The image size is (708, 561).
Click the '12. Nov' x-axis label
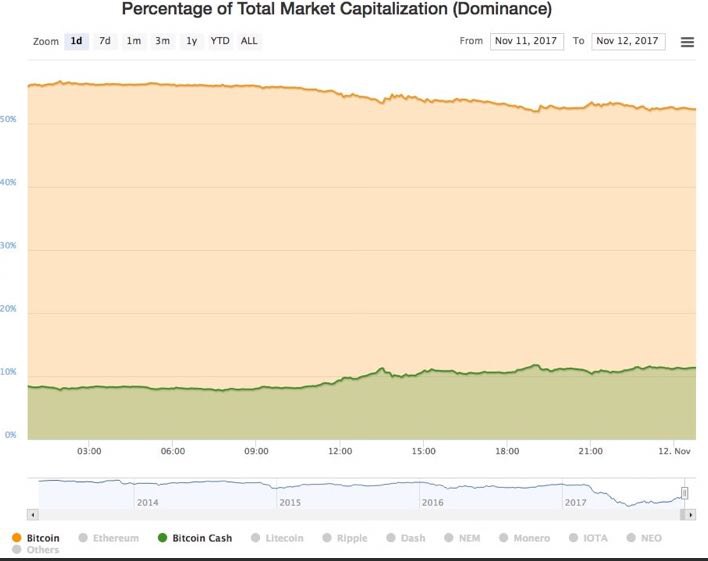click(674, 451)
